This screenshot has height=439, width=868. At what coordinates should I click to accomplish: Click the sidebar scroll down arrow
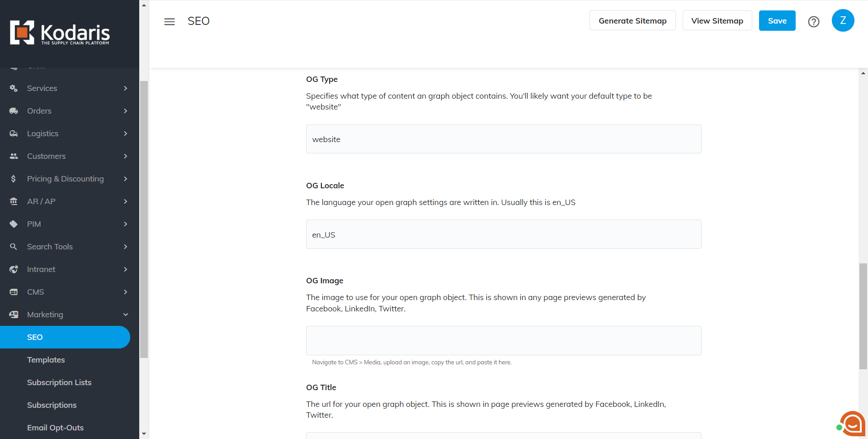click(144, 434)
